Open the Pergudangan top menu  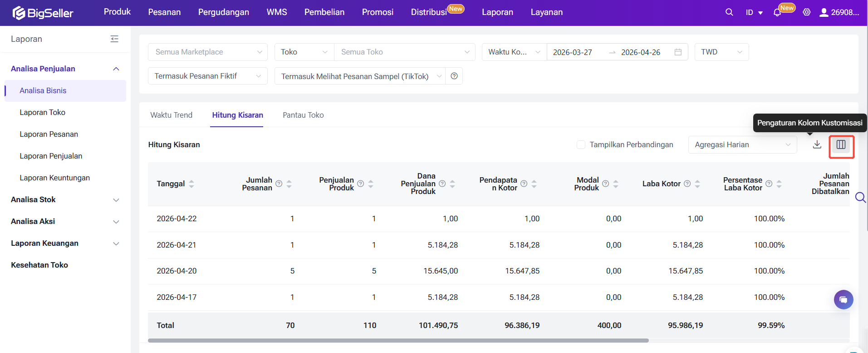tap(223, 12)
